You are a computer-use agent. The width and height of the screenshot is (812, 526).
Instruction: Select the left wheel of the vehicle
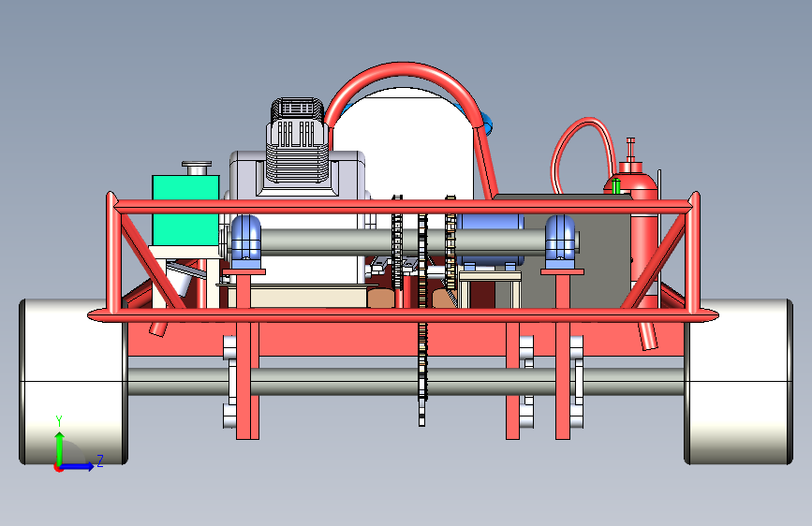(x=73, y=382)
